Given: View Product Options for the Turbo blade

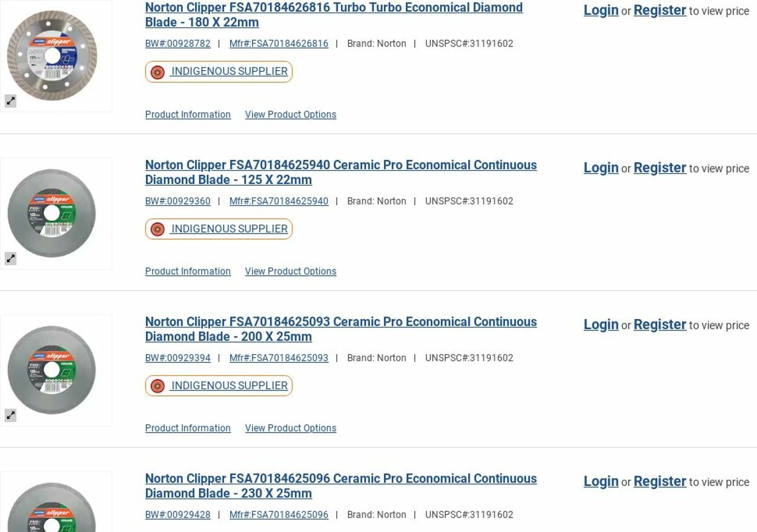Looking at the screenshot, I should 290,114.
